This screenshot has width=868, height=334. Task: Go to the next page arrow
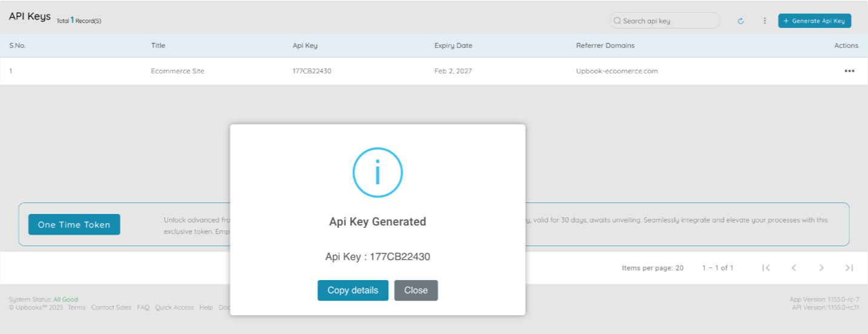tap(821, 268)
